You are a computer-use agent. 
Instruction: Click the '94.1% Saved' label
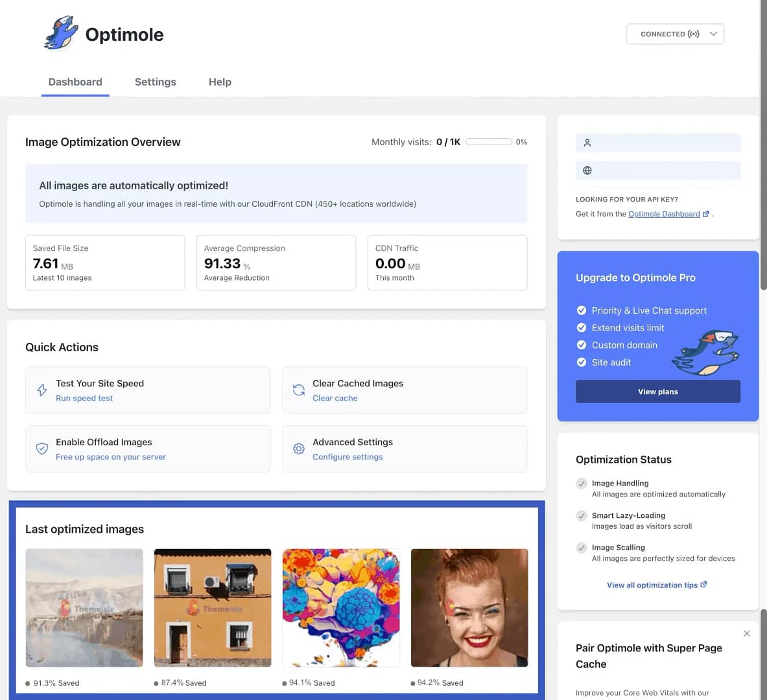point(312,683)
